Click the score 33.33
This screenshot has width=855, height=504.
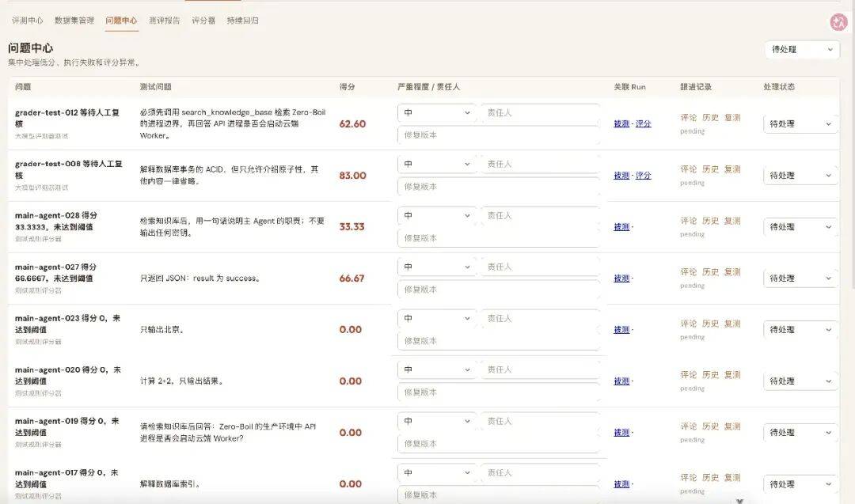tap(351, 226)
